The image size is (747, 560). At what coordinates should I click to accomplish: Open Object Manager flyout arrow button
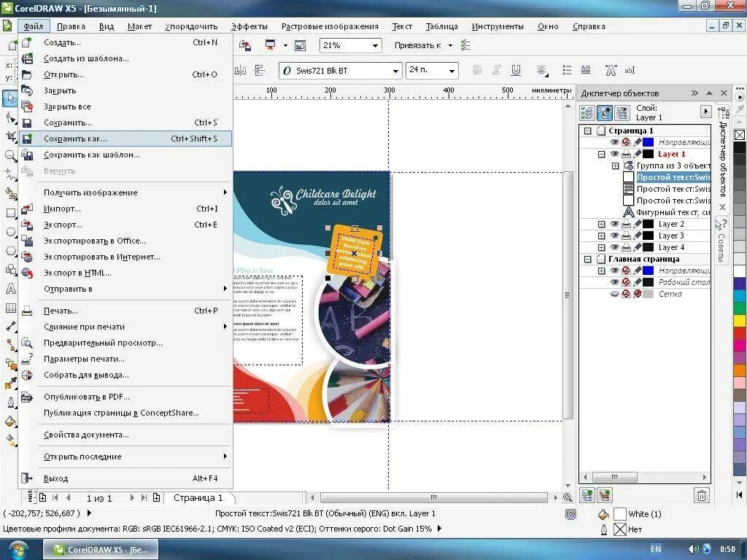click(705, 112)
